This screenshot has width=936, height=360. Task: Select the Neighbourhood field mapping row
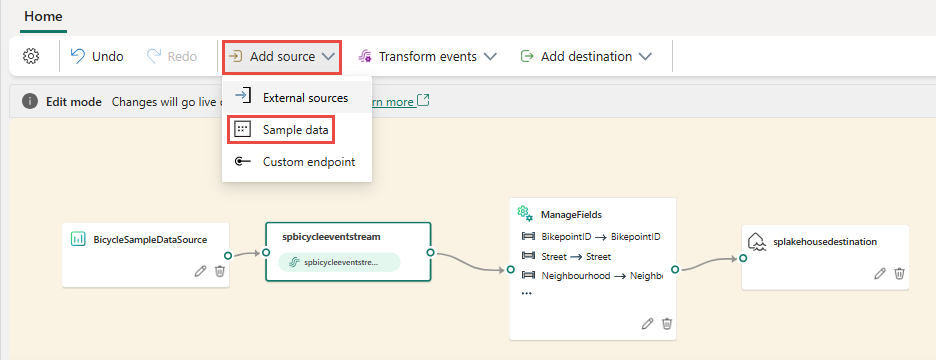591,276
